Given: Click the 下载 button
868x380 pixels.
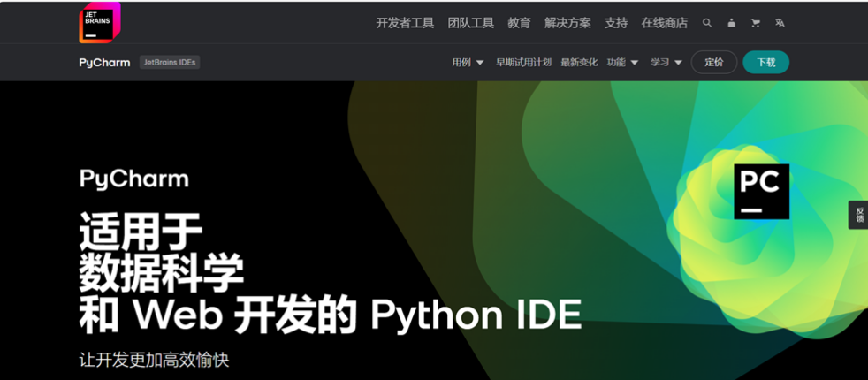Looking at the screenshot, I should [x=766, y=63].
